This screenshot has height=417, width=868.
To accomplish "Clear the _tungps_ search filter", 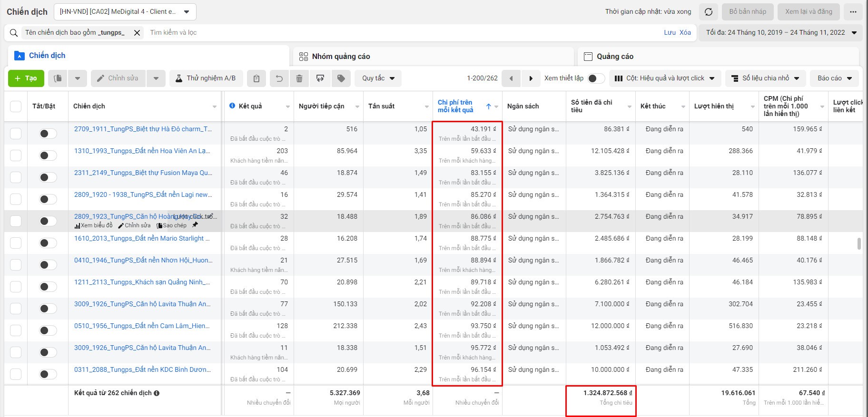I will point(137,33).
